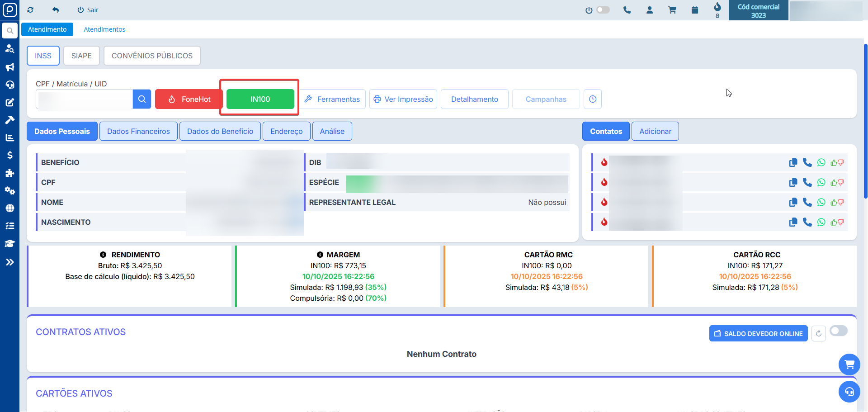Open the Ferramentas tools menu
868x412 pixels.
(332, 99)
